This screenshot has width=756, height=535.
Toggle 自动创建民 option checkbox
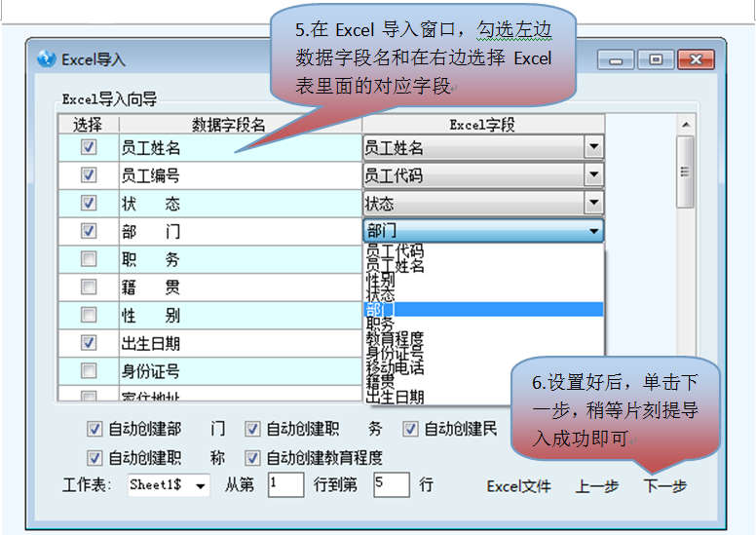pyautogui.click(x=410, y=429)
